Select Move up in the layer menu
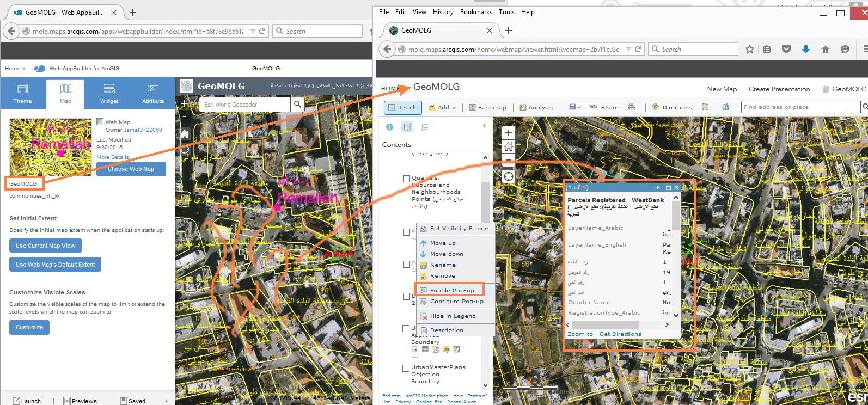 (x=455, y=243)
